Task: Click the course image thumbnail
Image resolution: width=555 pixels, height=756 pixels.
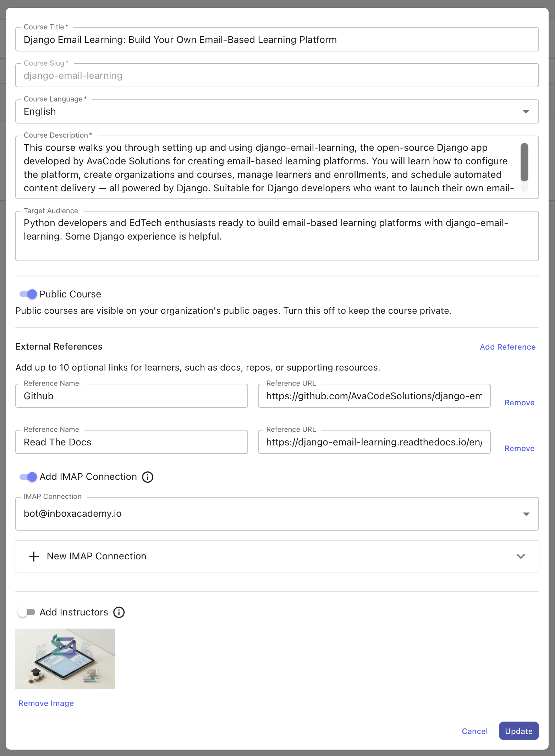Action: point(65,659)
